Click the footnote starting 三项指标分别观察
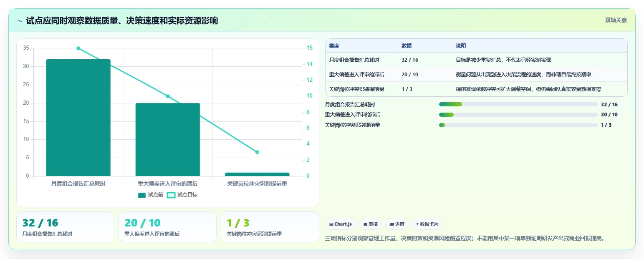The width and height of the screenshot is (644, 259). (x=465, y=239)
